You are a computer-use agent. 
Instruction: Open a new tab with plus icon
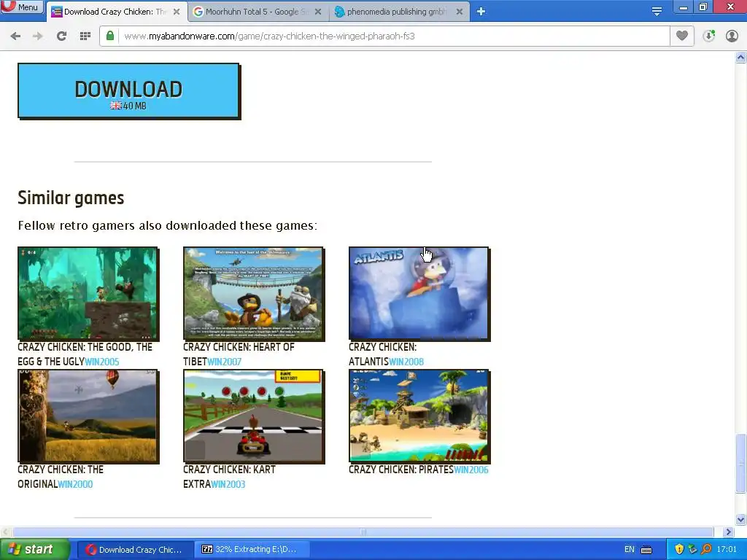[x=481, y=12]
